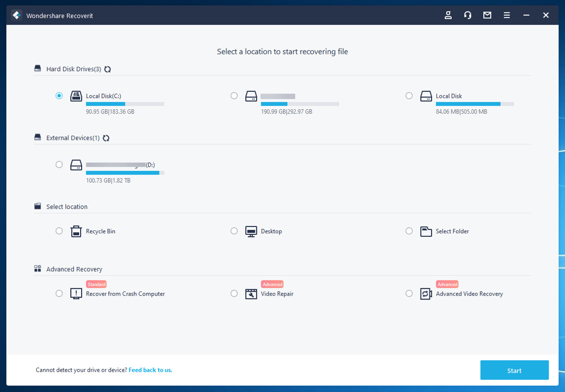Click the Advanced Video Recovery icon
The image size is (565, 392).
[426, 294]
